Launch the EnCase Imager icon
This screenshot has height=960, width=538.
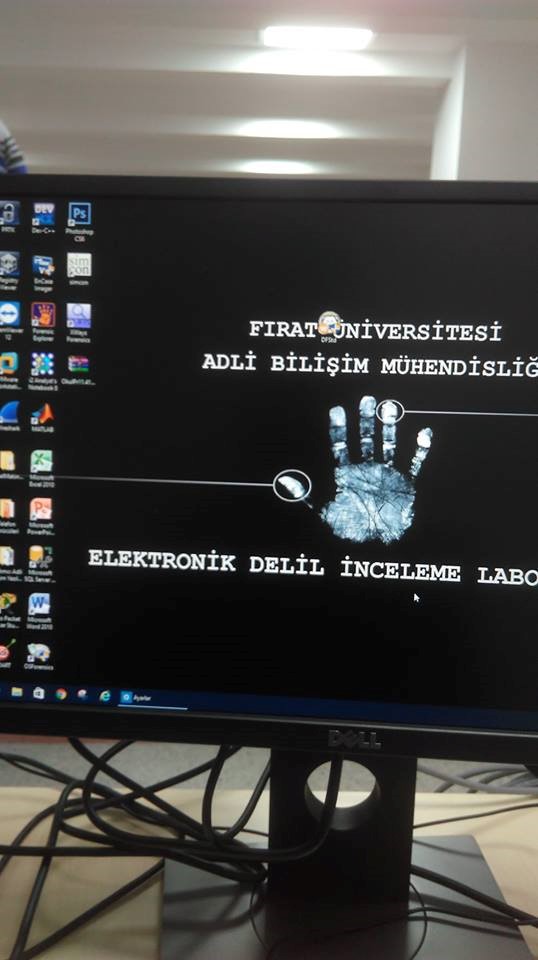pos(43,271)
